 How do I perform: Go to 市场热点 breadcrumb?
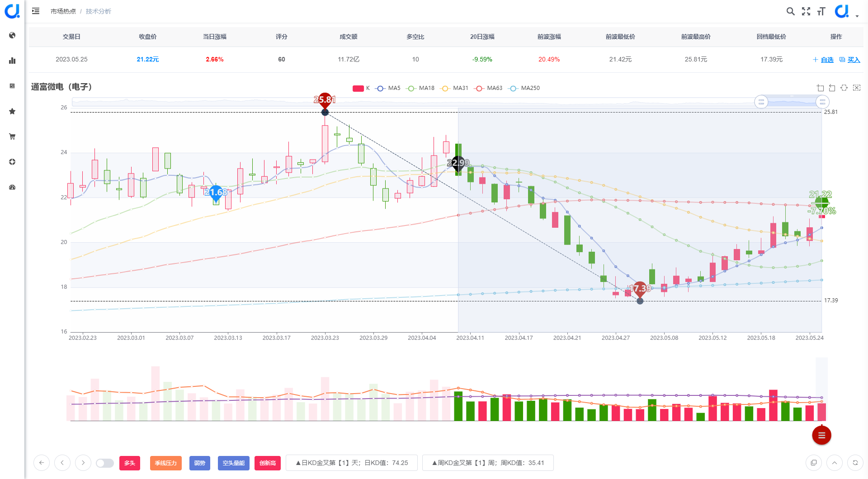63,11
